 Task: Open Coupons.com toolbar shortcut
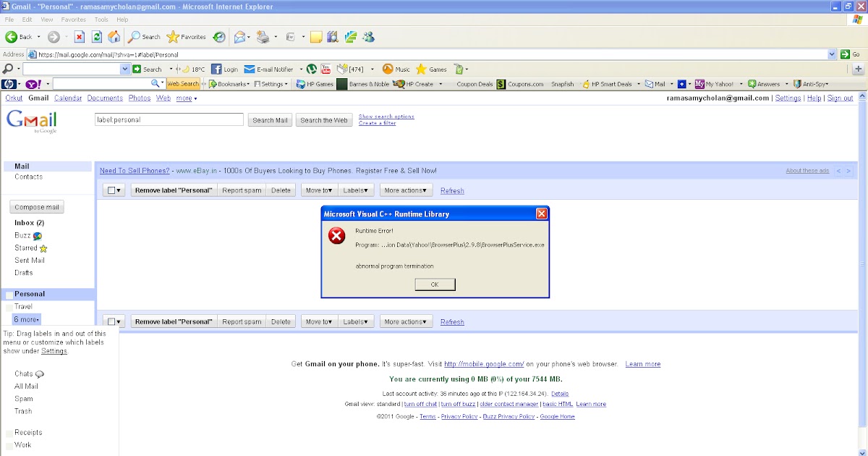(520, 84)
